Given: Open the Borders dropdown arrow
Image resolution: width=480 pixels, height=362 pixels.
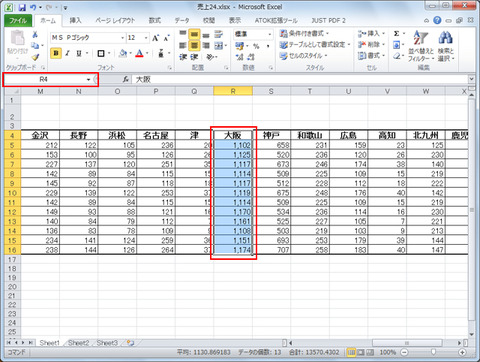Looking at the screenshot, I should click(109, 53).
